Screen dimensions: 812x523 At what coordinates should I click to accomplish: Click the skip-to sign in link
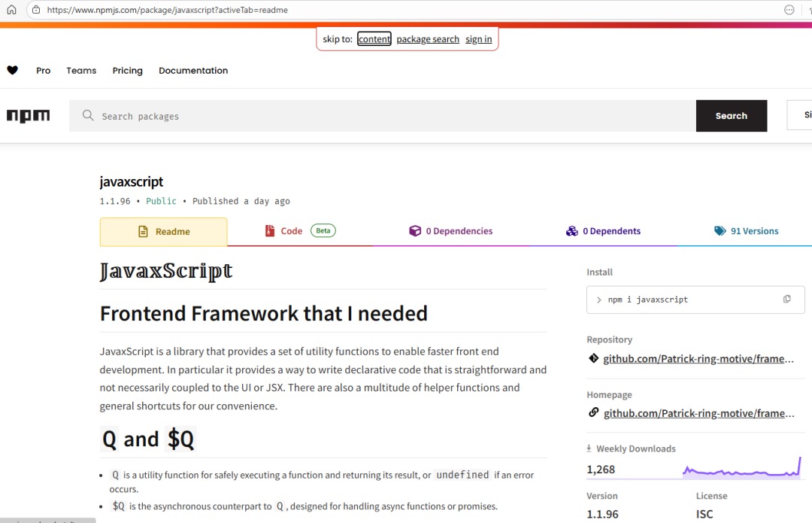click(478, 39)
